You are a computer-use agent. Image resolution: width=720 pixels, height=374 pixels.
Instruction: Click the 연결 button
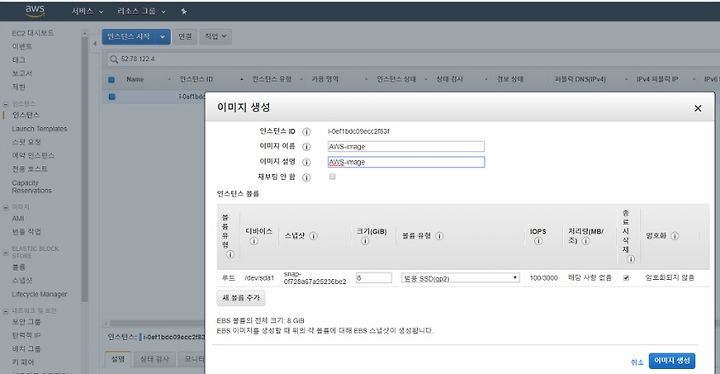(x=185, y=37)
